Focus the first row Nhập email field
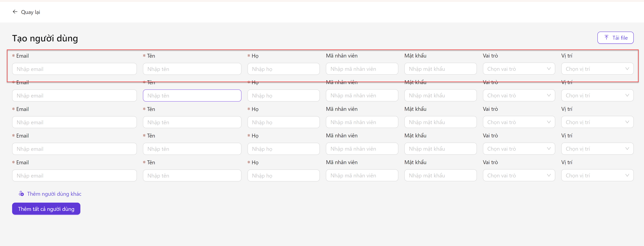 (x=74, y=69)
